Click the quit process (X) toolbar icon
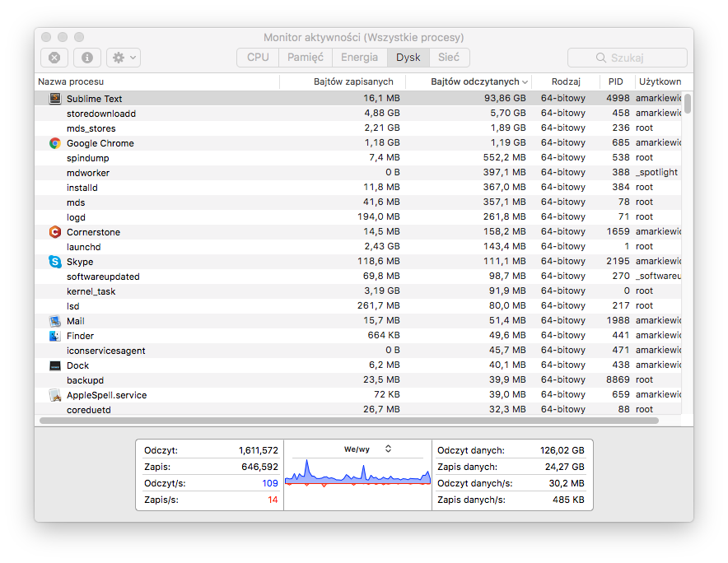Screen dimensions: 728x563 point(54,58)
